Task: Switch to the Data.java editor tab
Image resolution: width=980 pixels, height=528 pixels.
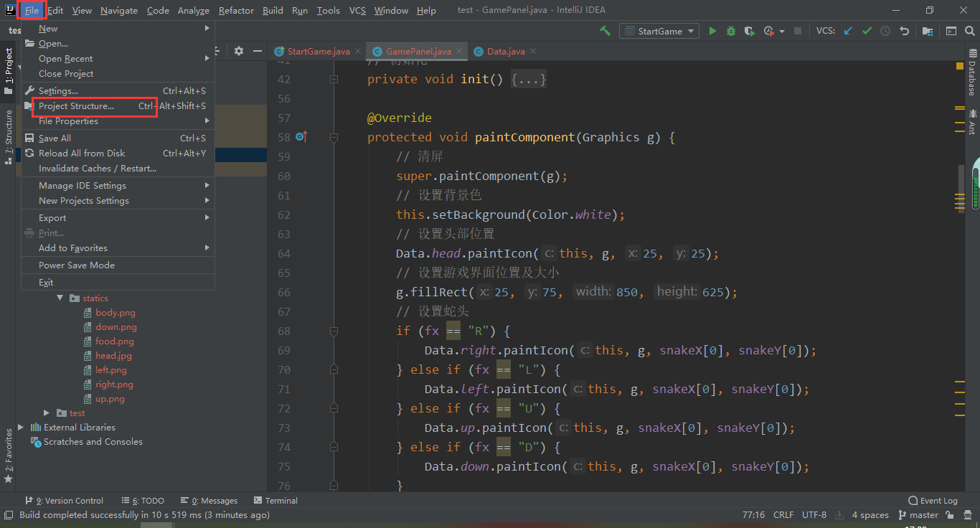Action: 505,52
